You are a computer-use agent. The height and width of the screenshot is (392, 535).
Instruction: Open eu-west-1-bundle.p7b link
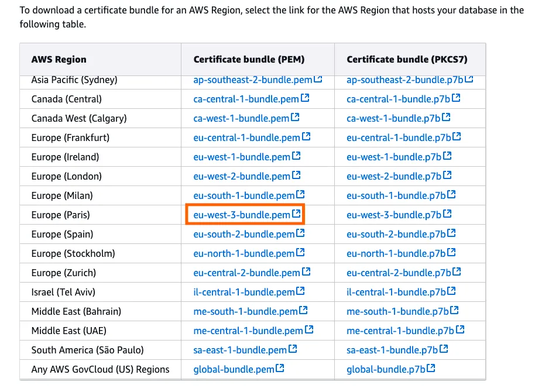[399, 157]
